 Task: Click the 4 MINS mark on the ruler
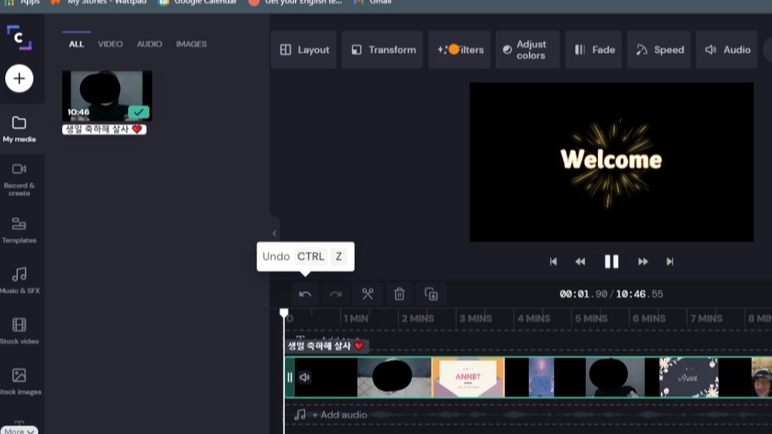point(534,319)
